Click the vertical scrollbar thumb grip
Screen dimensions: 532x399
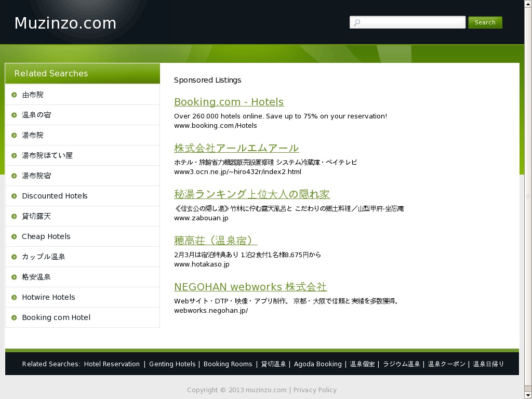(528, 196)
